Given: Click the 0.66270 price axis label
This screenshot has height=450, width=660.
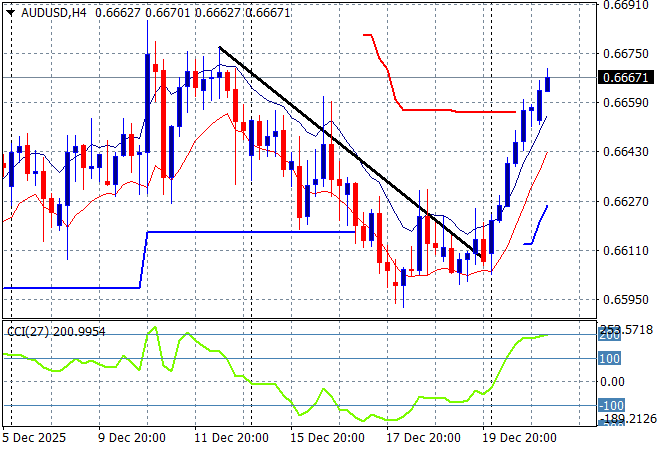Looking at the screenshot, I should click(x=625, y=201).
